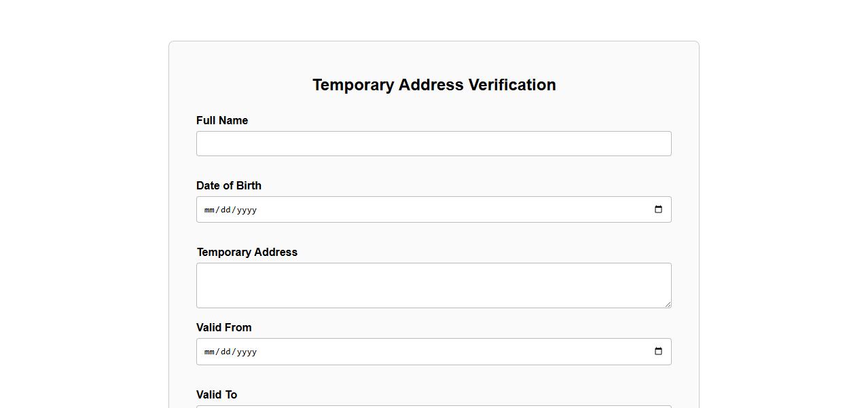Click the Temporary Address field label
The width and height of the screenshot is (868, 408).
pos(247,253)
